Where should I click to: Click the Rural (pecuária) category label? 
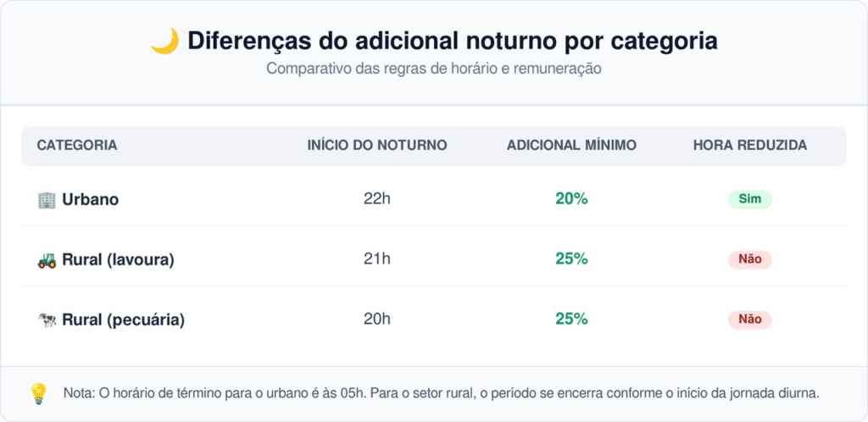pos(123,319)
